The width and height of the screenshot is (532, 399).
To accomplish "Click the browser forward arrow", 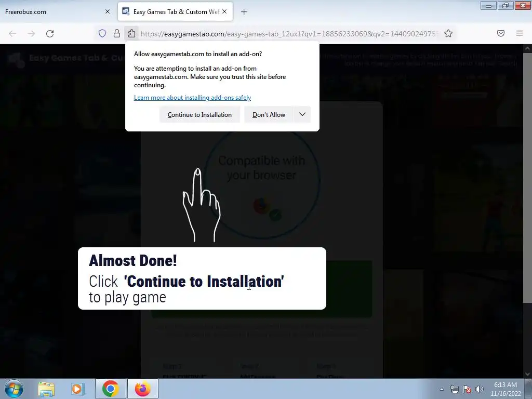I will click(31, 34).
